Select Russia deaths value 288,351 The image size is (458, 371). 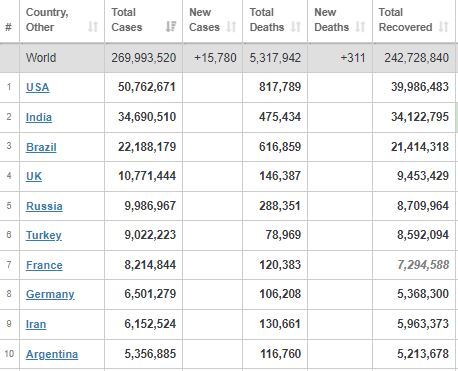coord(280,206)
